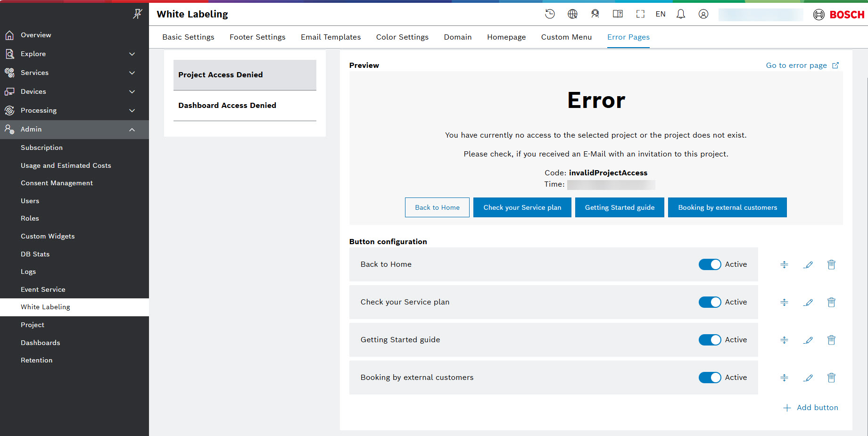This screenshot has height=436, width=868.
Task: Click the history clock icon in header
Action: [x=550, y=14]
